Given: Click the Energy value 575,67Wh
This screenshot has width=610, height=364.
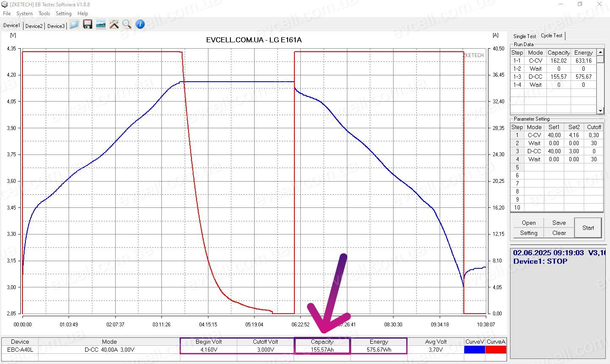Looking at the screenshot, I should pyautogui.click(x=379, y=350).
